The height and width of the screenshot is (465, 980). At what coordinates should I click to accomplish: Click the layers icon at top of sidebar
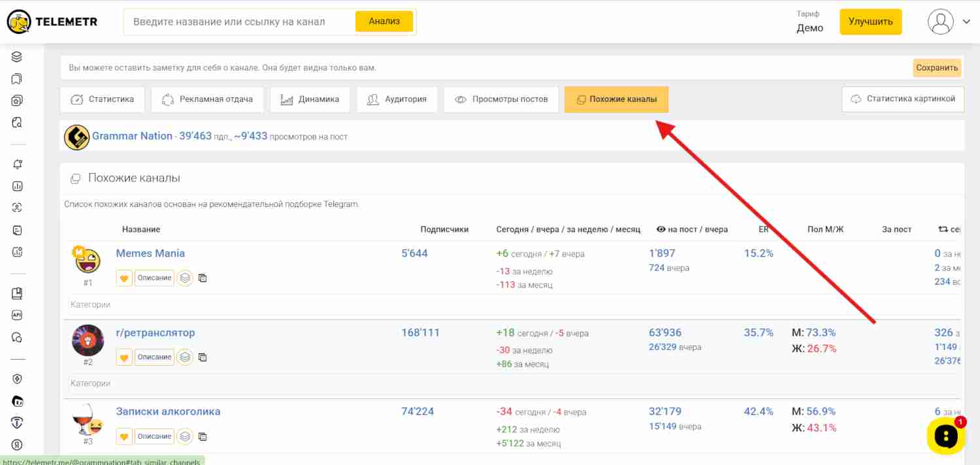[x=17, y=57]
